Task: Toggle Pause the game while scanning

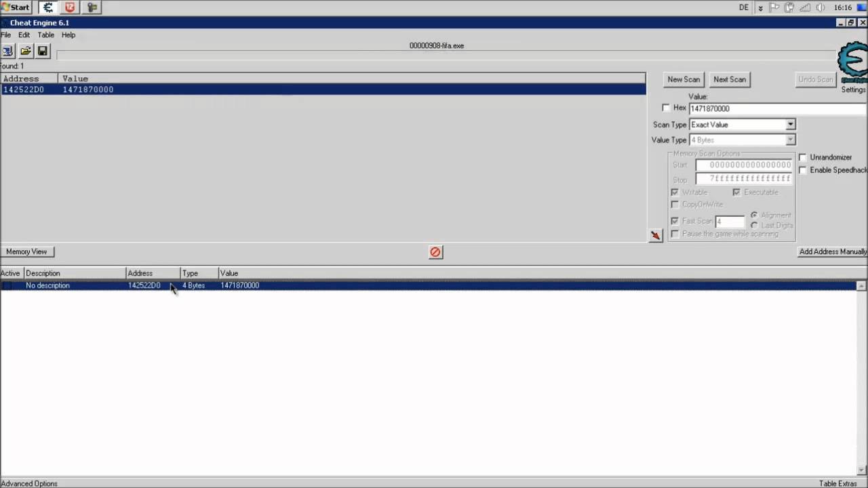Action: click(x=675, y=234)
